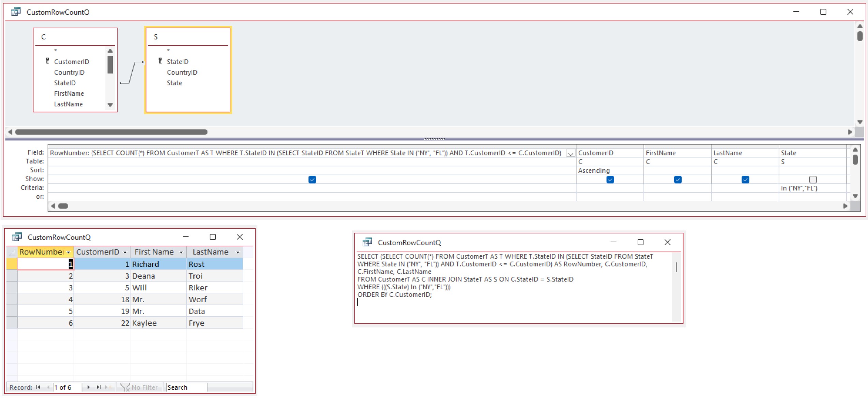Disable Show for the RowNumber expression column
868x398 pixels.
tap(312, 180)
